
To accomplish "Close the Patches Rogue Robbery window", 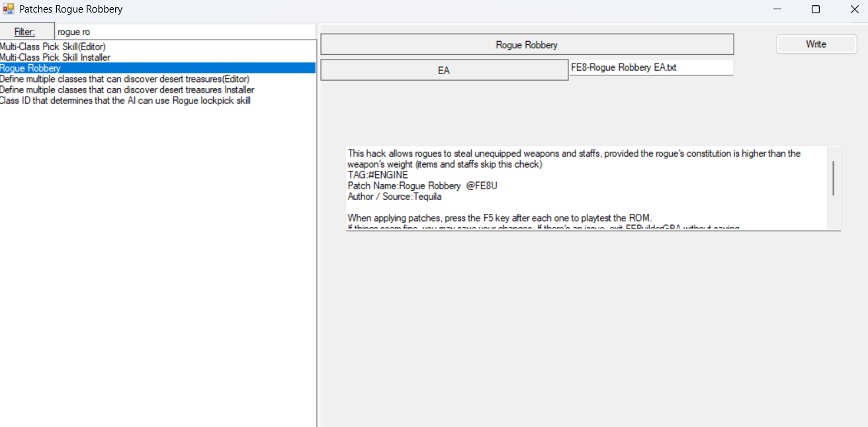I will 854,9.
